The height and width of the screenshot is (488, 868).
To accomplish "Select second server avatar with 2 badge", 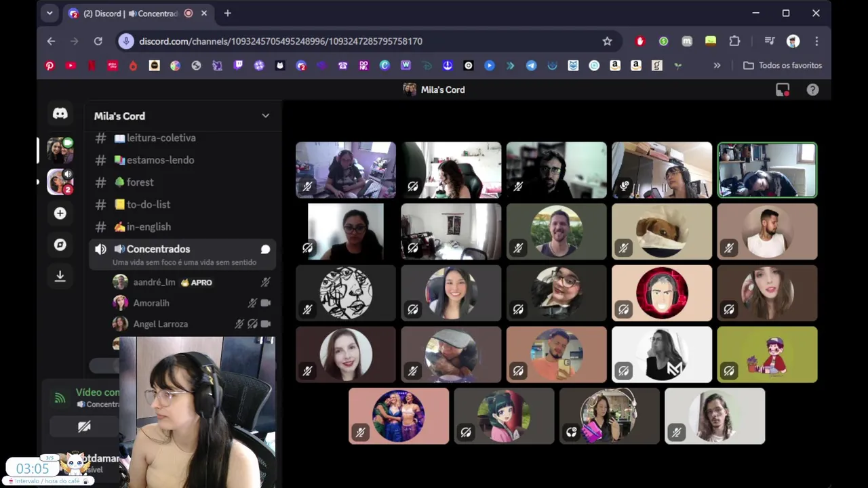I will (60, 182).
